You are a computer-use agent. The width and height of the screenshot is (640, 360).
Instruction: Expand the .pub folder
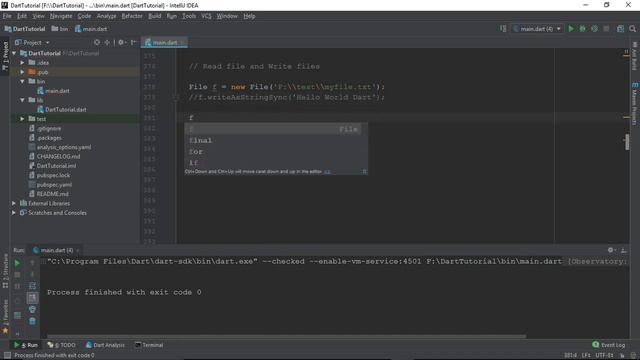22,72
